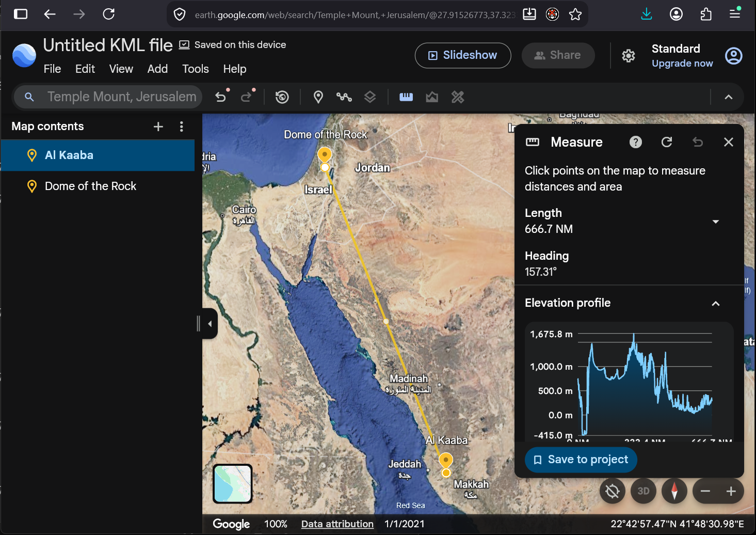The image size is (756, 535).
Task: Open the settings gear
Action: tap(629, 55)
